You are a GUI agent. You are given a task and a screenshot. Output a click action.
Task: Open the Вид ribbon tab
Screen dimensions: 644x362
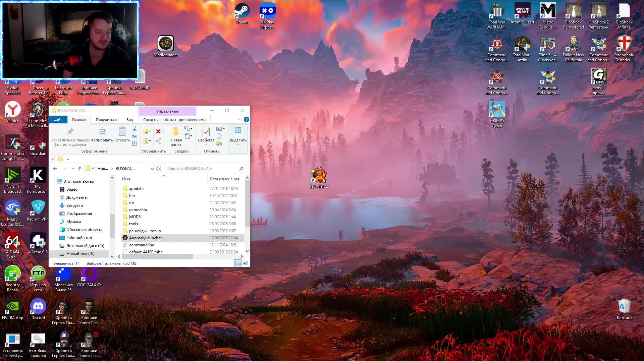click(x=129, y=120)
